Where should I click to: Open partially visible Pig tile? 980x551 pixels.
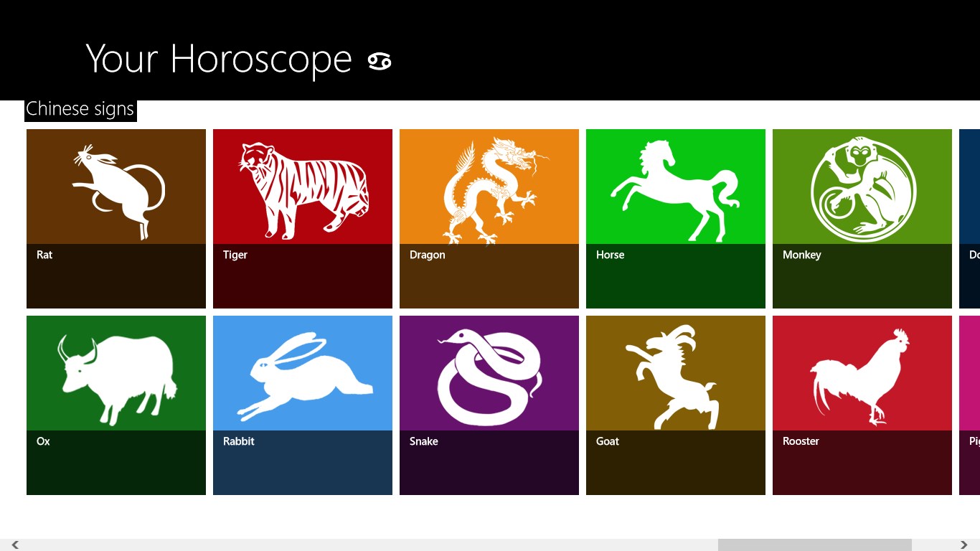click(x=969, y=405)
